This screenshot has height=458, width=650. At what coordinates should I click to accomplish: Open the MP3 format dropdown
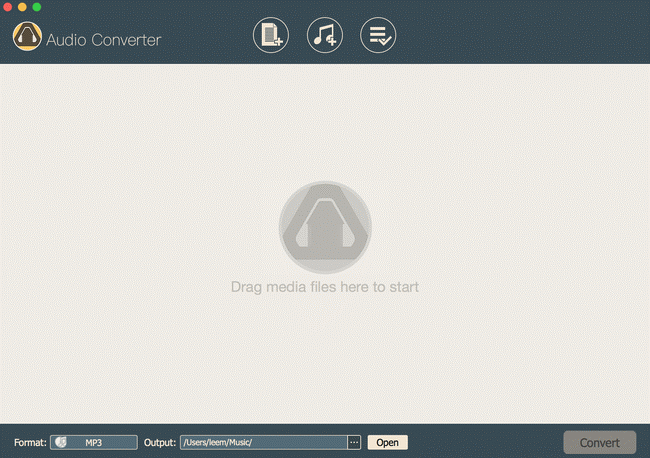point(94,442)
